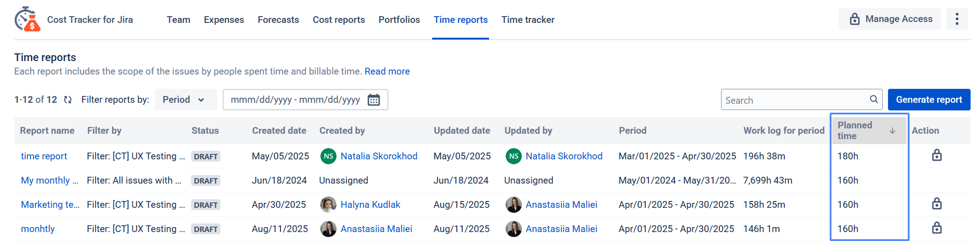Screen dimensions: 980x241
Task: Go to the Forecasts tab
Action: tap(278, 20)
